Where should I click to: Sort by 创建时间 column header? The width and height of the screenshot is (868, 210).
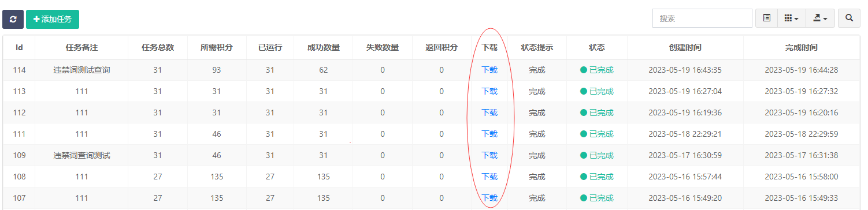pos(685,47)
